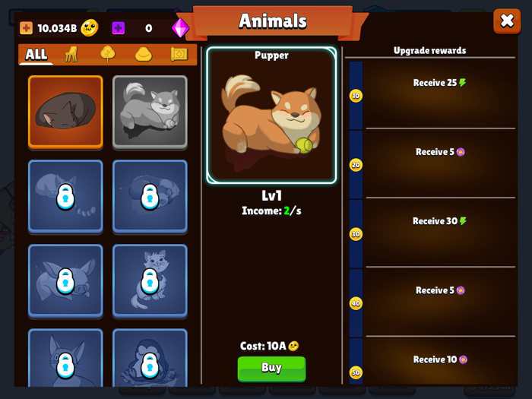Image resolution: width=532 pixels, height=399 pixels.
Task: Click the locked big-eared cat card
Action: tap(65, 358)
